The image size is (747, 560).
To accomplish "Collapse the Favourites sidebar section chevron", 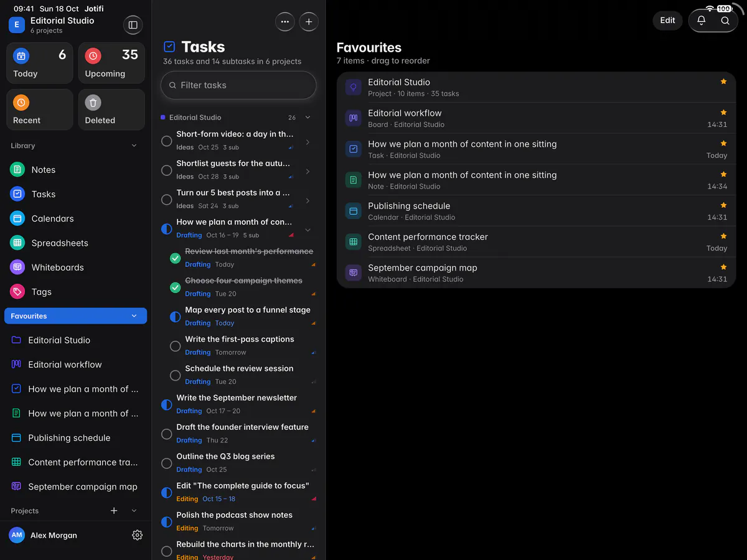I will [134, 316].
